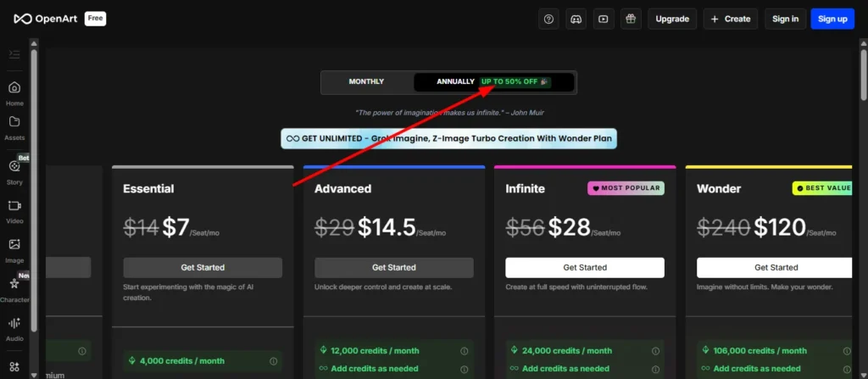Screen dimensions: 868x379
Task: Click the Create button
Action: click(x=730, y=19)
